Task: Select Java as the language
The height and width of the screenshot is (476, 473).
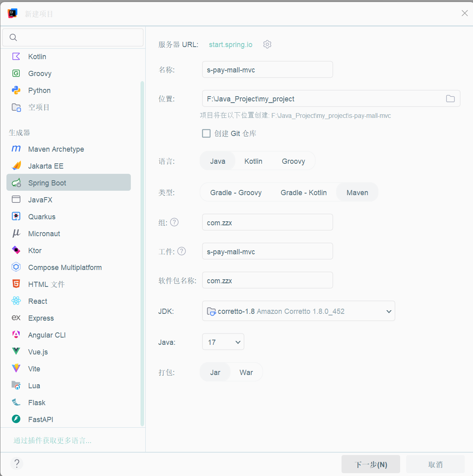Action: click(x=217, y=161)
